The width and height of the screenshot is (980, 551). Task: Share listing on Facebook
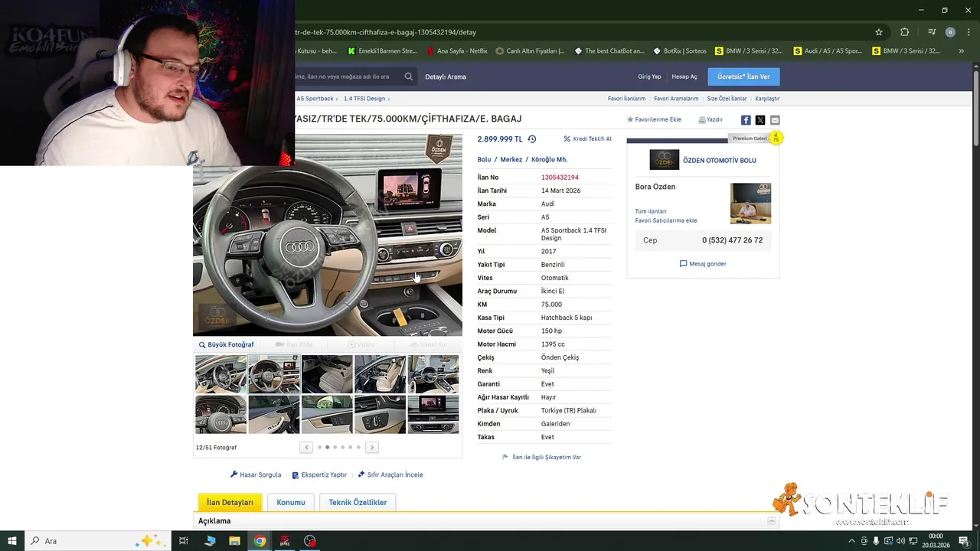coord(746,120)
